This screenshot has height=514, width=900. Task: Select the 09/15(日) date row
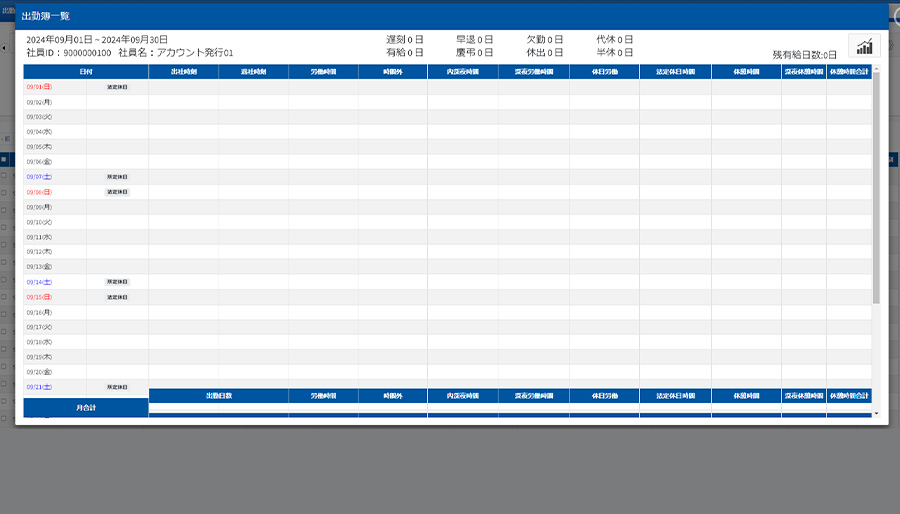pyautogui.click(x=40, y=297)
